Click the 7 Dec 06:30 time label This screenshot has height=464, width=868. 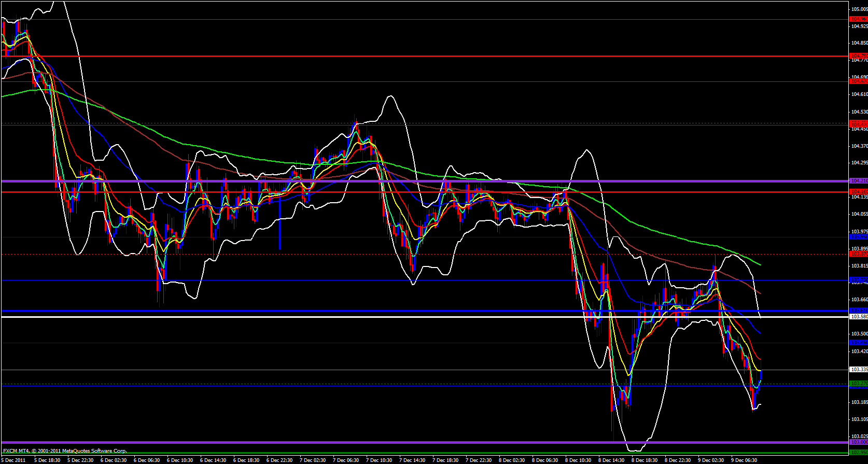coord(345,460)
